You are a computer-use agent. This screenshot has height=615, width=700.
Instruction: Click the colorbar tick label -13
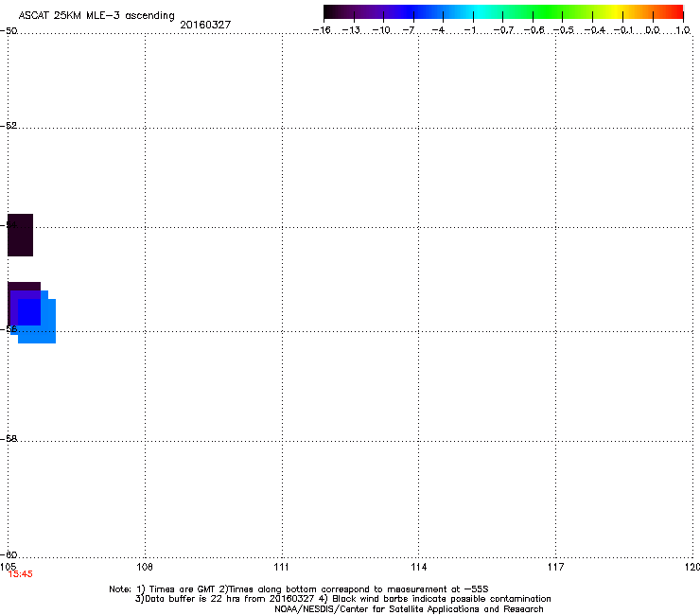351,30
